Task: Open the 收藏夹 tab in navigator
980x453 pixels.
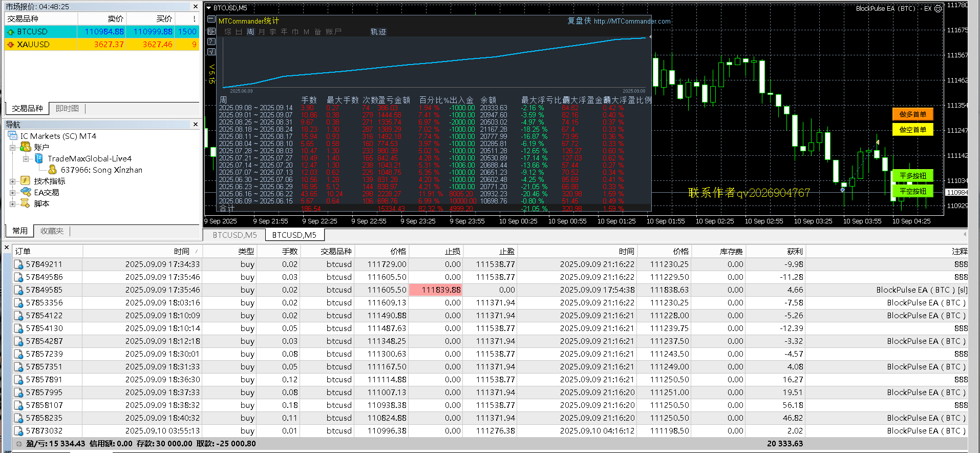Action: point(52,231)
